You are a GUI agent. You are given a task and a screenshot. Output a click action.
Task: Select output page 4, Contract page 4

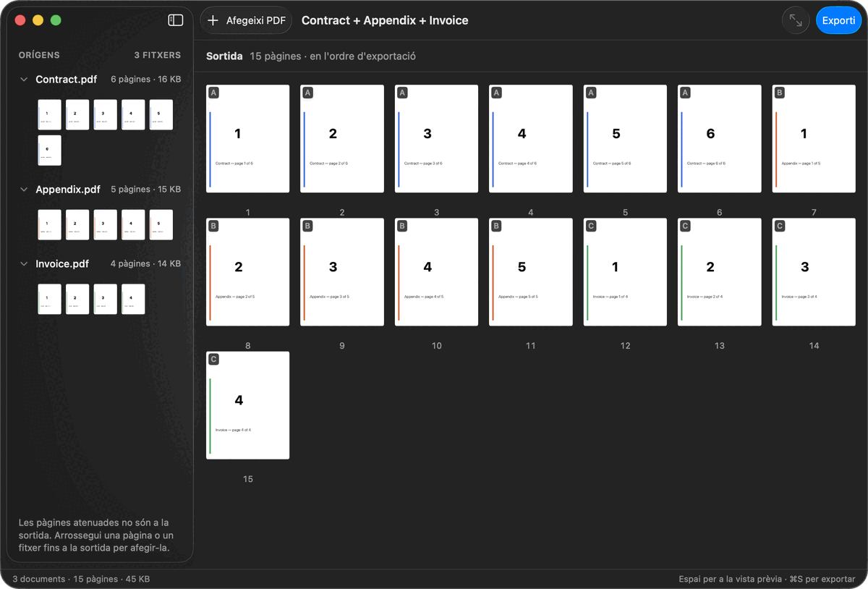coord(531,139)
